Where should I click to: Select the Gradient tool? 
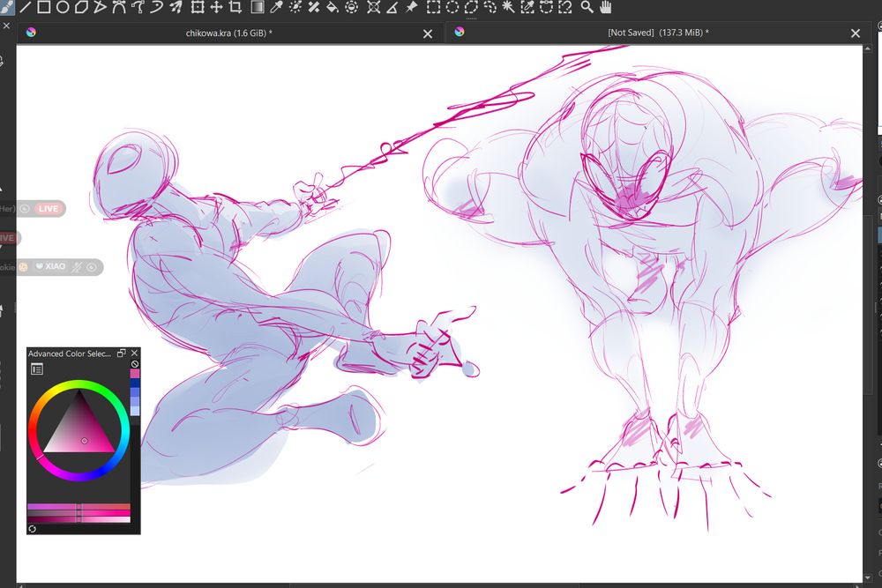pos(257,7)
